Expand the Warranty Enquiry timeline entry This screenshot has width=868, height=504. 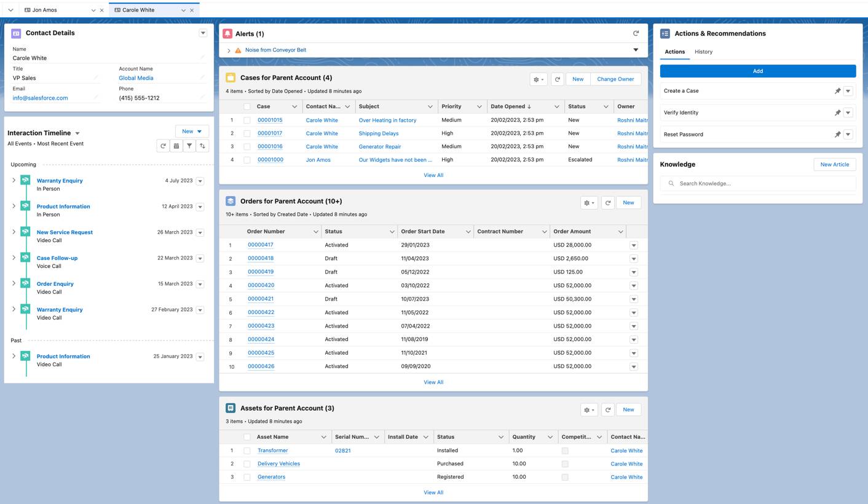14,181
